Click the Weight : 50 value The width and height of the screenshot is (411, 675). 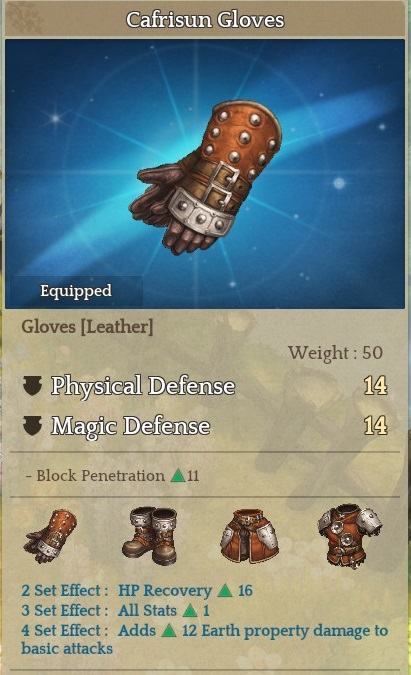[335, 353]
